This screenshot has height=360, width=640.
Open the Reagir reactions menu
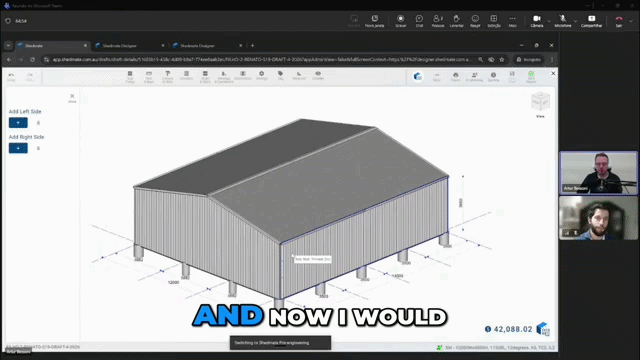(475, 21)
